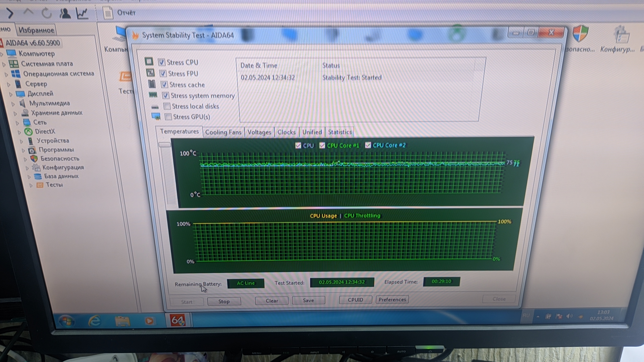The width and height of the screenshot is (644, 362).
Task: Open the Избранное favorites tab
Action: [36, 30]
